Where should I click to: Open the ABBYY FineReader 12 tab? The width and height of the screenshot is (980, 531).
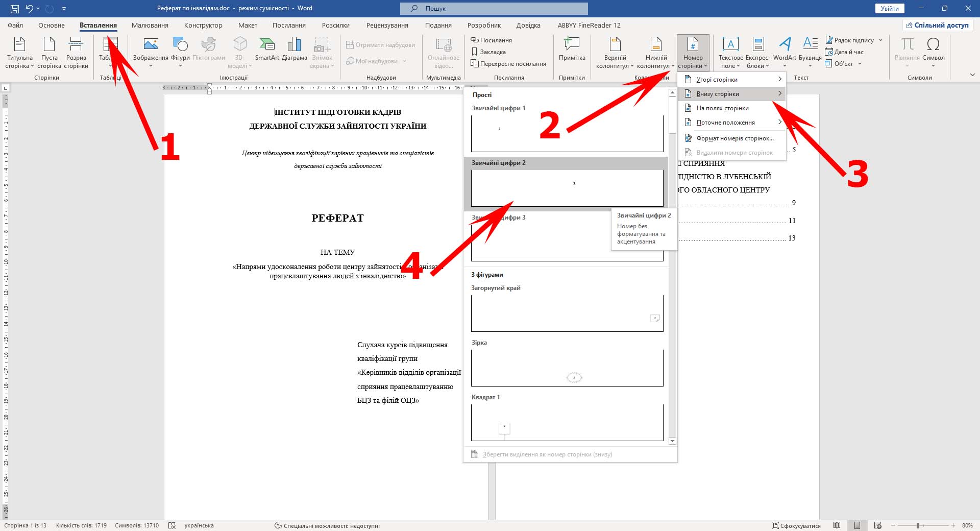point(589,25)
